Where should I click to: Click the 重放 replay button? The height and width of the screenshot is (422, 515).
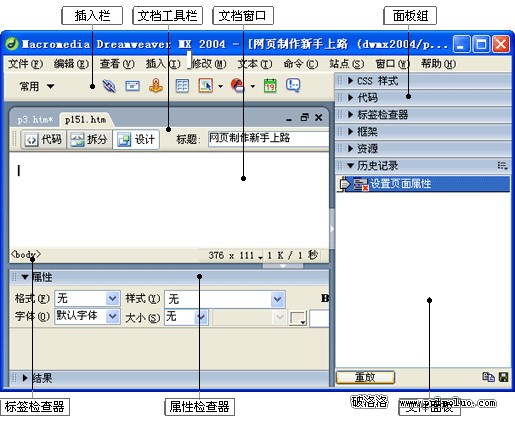[x=365, y=377]
